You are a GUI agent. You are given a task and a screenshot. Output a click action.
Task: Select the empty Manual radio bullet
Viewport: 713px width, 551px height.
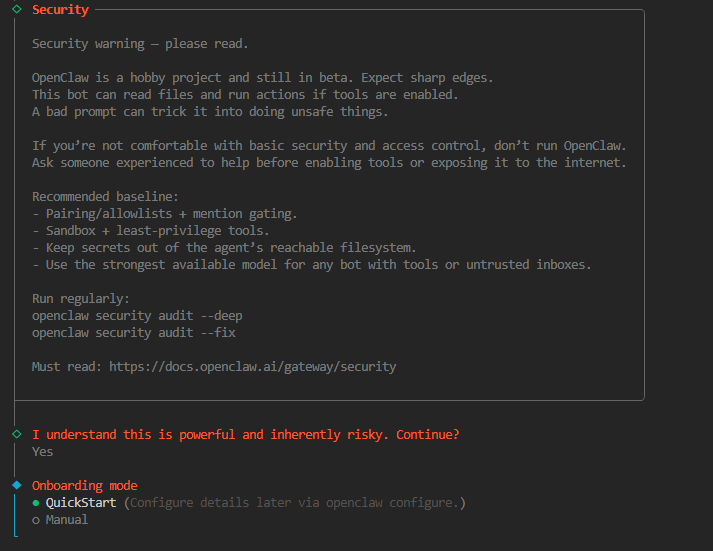pyautogui.click(x=36, y=519)
